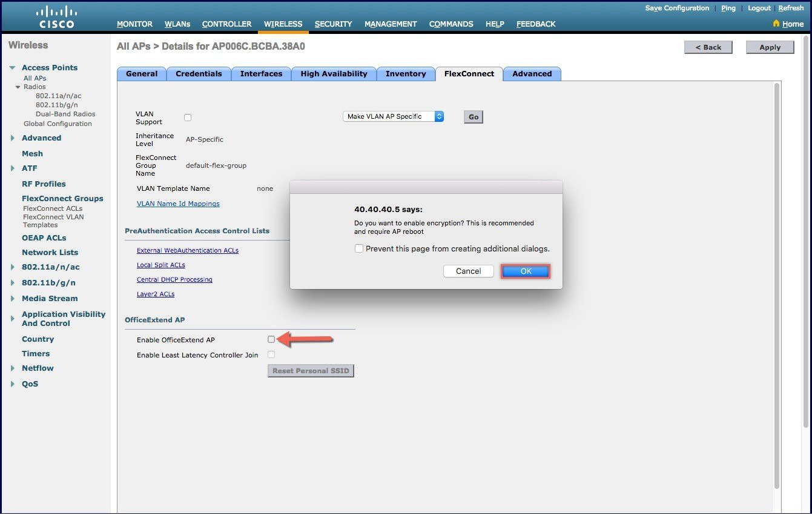Click the Back button

point(708,47)
